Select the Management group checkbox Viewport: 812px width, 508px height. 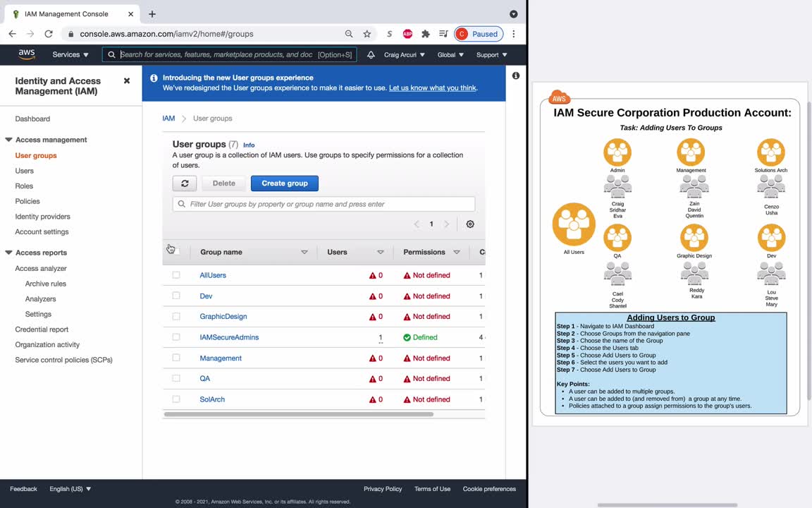pyautogui.click(x=176, y=358)
